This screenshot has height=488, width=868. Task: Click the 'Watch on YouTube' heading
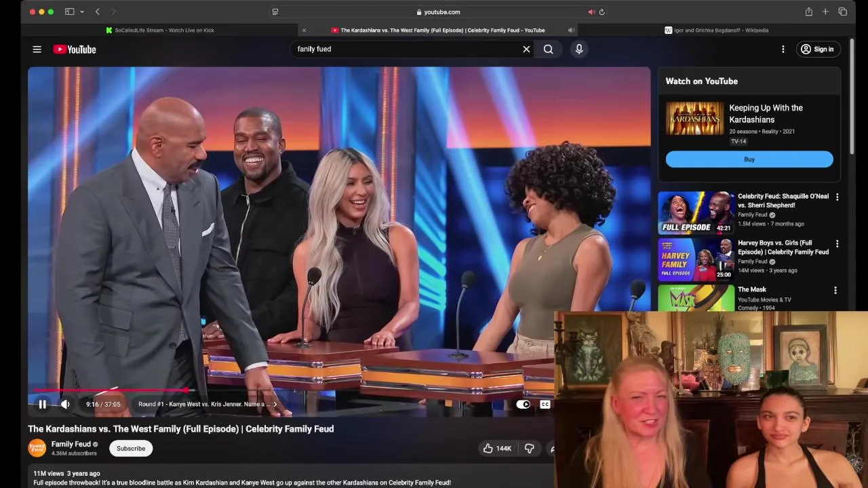pos(701,81)
